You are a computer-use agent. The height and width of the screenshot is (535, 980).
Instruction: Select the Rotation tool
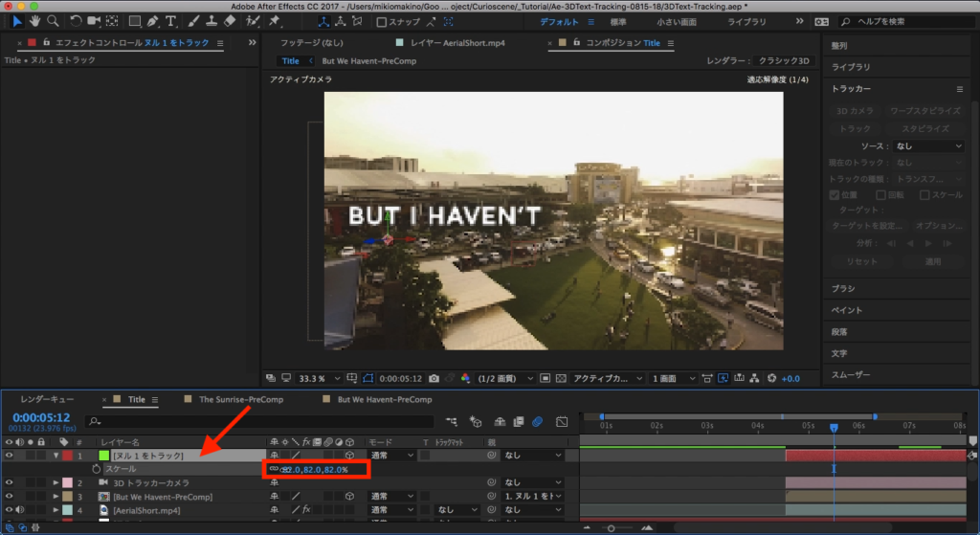[76, 20]
